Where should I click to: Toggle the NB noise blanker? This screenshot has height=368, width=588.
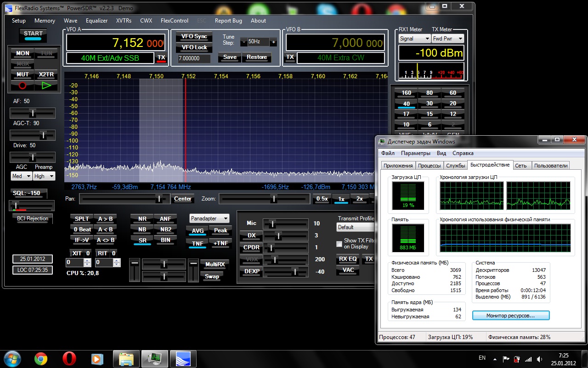click(x=142, y=230)
